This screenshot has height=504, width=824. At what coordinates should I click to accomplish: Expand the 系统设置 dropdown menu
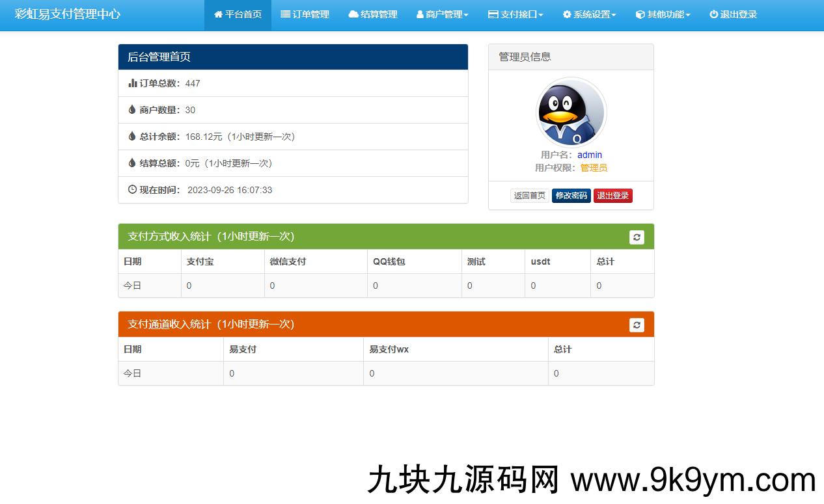(589, 14)
